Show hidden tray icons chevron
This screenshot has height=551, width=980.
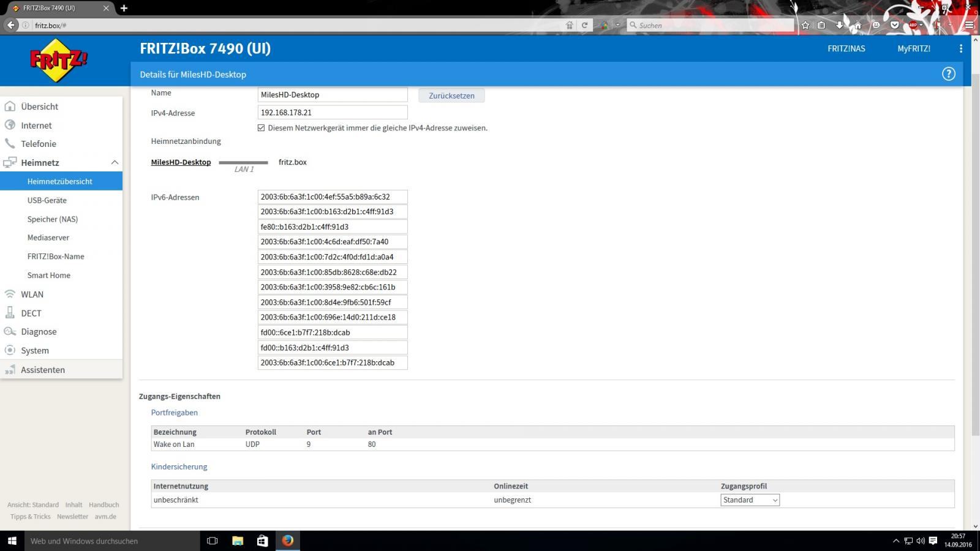tap(896, 541)
